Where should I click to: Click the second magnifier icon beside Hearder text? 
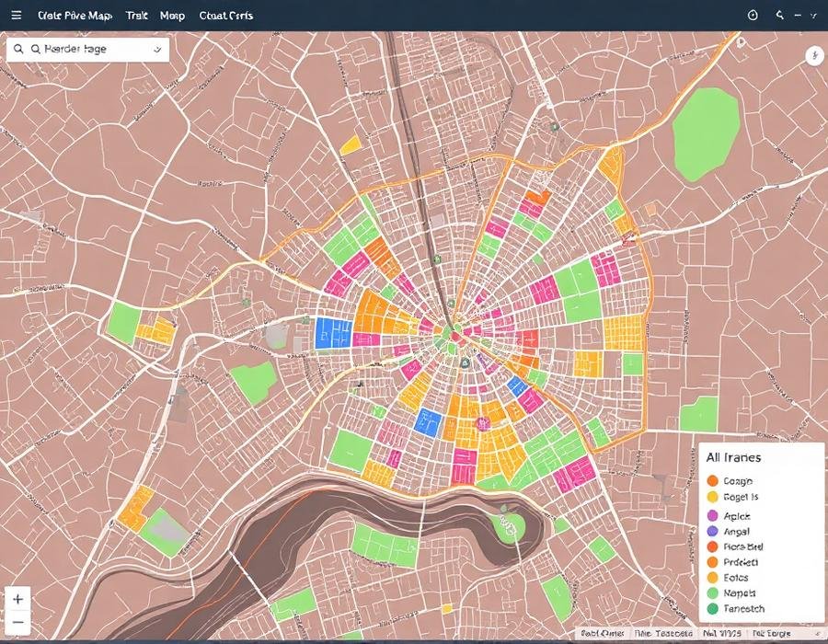point(35,49)
